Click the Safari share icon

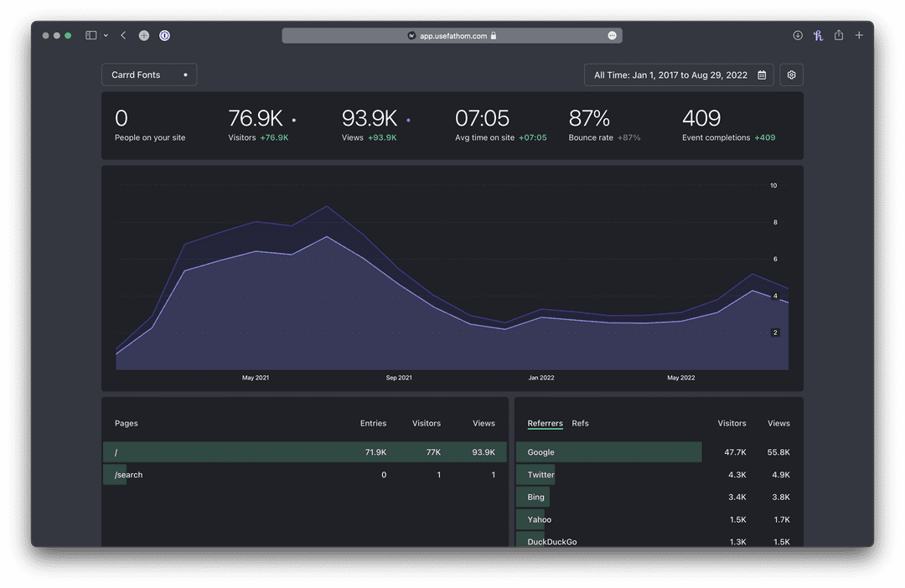pyautogui.click(x=838, y=35)
